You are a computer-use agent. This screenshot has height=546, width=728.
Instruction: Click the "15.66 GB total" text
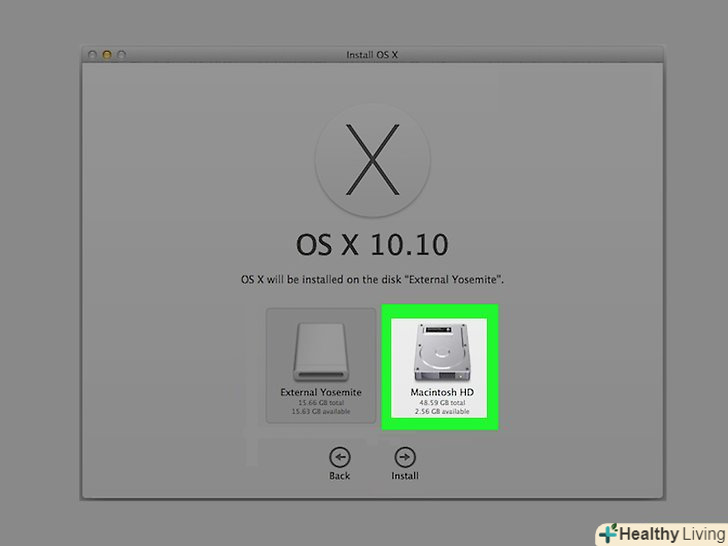[321, 403]
